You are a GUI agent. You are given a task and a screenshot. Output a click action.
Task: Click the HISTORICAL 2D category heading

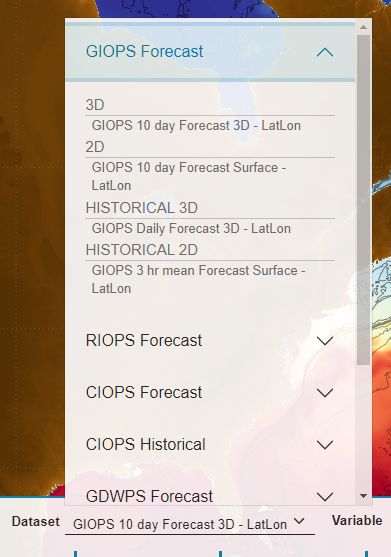[x=141, y=250]
